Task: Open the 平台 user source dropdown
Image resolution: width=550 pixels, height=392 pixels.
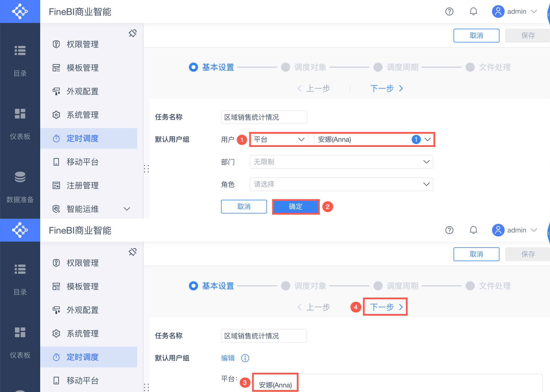Action: click(279, 139)
